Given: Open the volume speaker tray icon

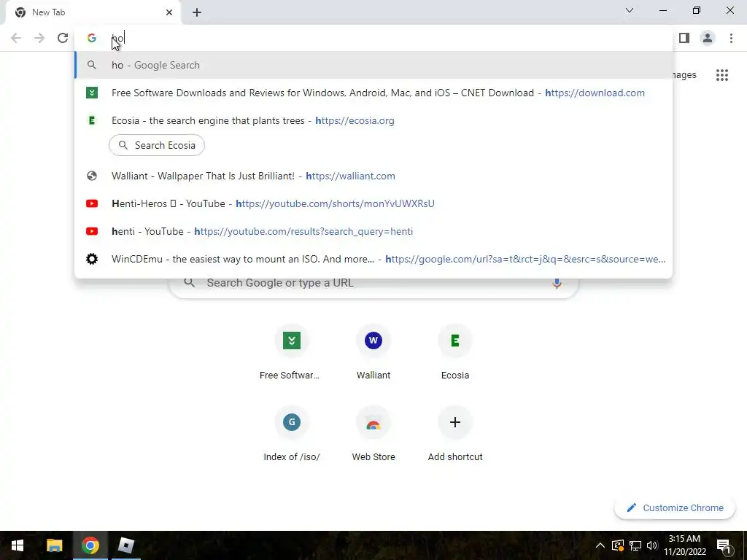Looking at the screenshot, I should click(x=651, y=545).
